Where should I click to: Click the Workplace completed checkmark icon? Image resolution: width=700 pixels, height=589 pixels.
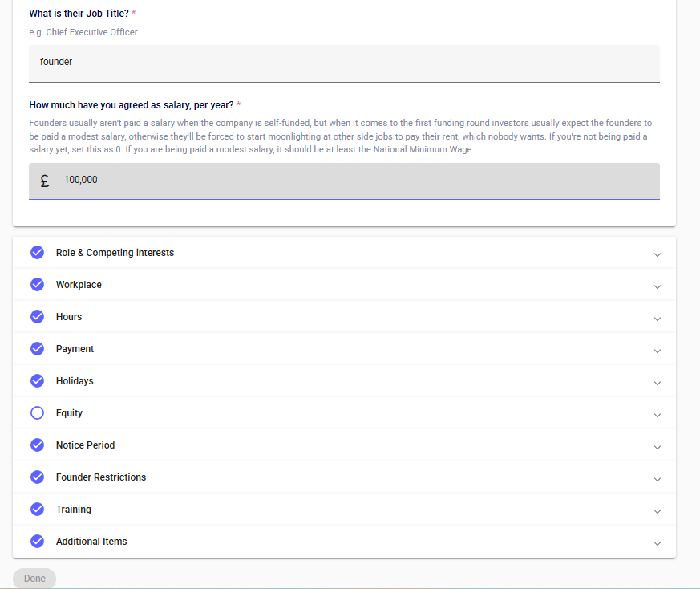(x=37, y=285)
